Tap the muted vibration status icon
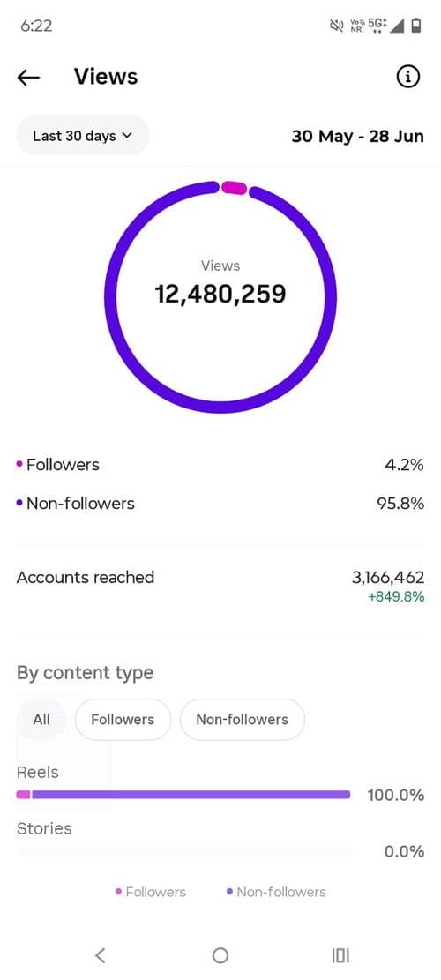Screen dimensions: 441x980 click(337, 26)
